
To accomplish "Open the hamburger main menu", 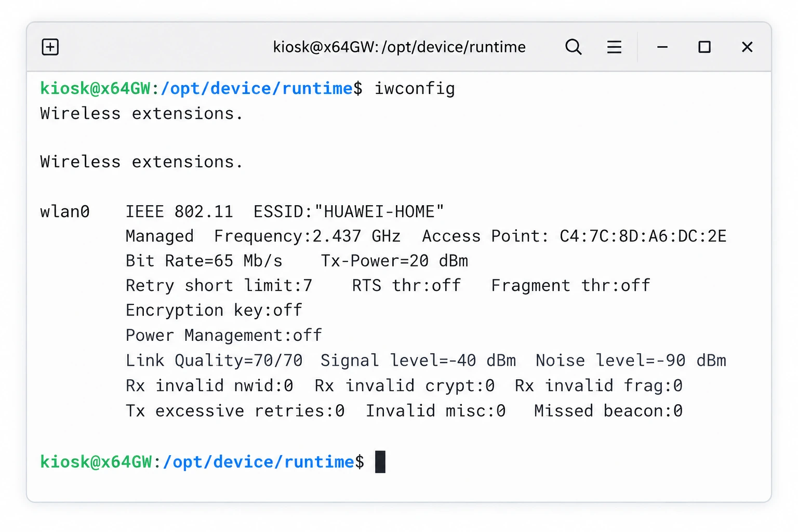I will [x=614, y=47].
